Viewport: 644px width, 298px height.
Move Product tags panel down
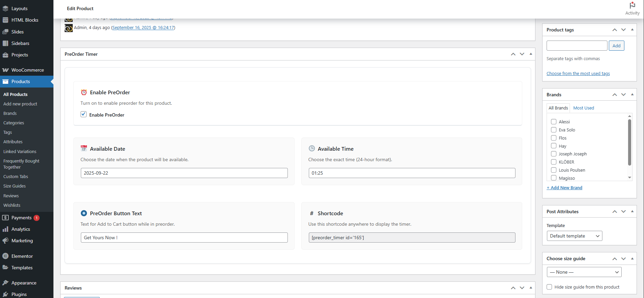pyautogui.click(x=623, y=30)
